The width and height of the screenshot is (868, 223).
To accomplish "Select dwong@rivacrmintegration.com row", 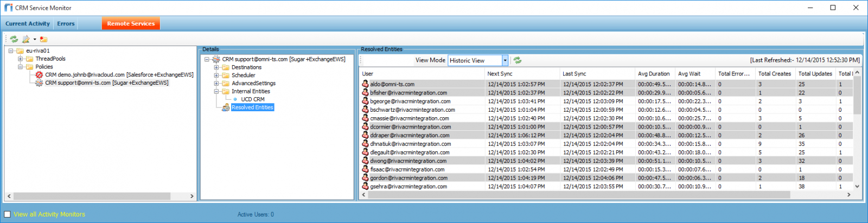I will click(x=607, y=161).
